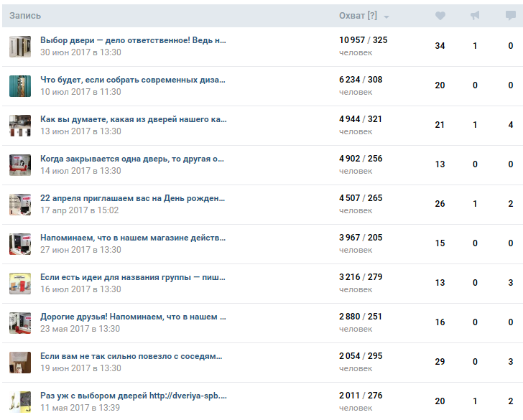Click the Запись column header
The width and height of the screenshot is (523, 420).
click(25, 16)
